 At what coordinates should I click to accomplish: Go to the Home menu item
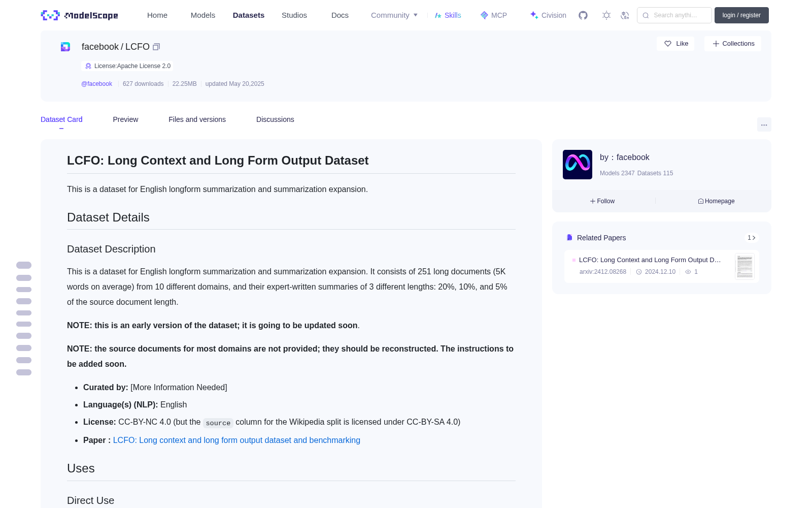coord(157,15)
